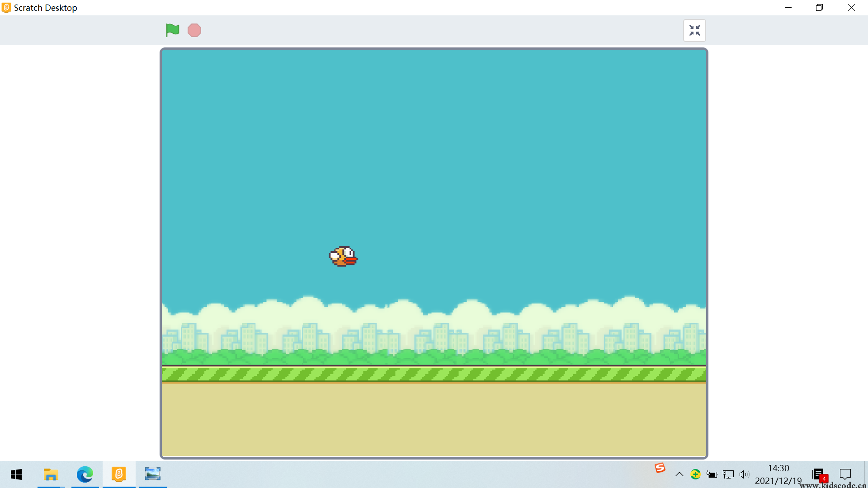
Task: Check the battery status icon
Action: point(712,474)
